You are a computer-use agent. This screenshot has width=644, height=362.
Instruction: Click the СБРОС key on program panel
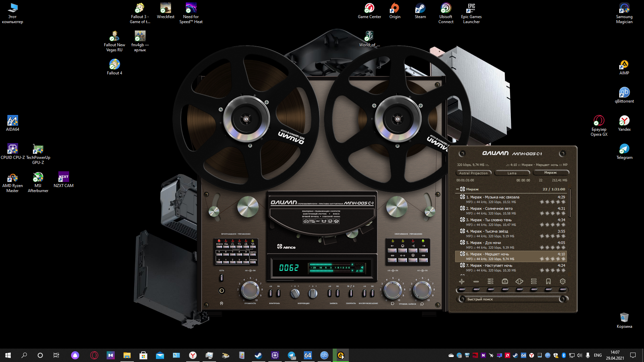pos(253,254)
